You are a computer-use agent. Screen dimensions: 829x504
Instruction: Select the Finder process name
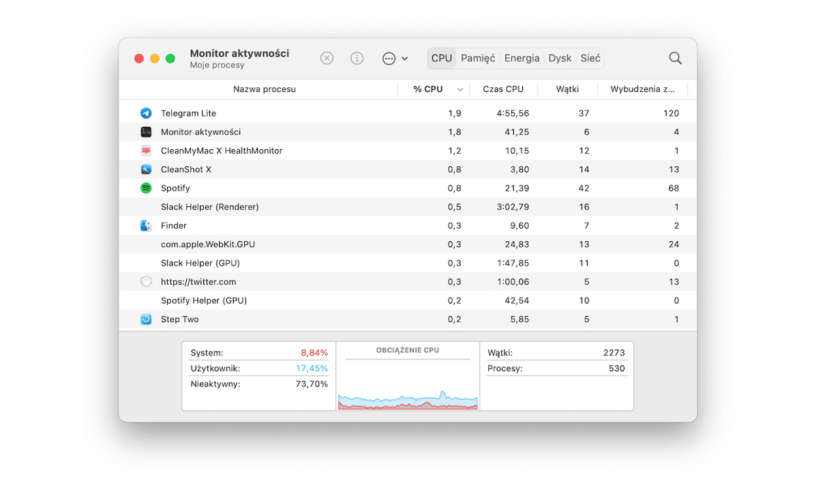click(x=174, y=225)
